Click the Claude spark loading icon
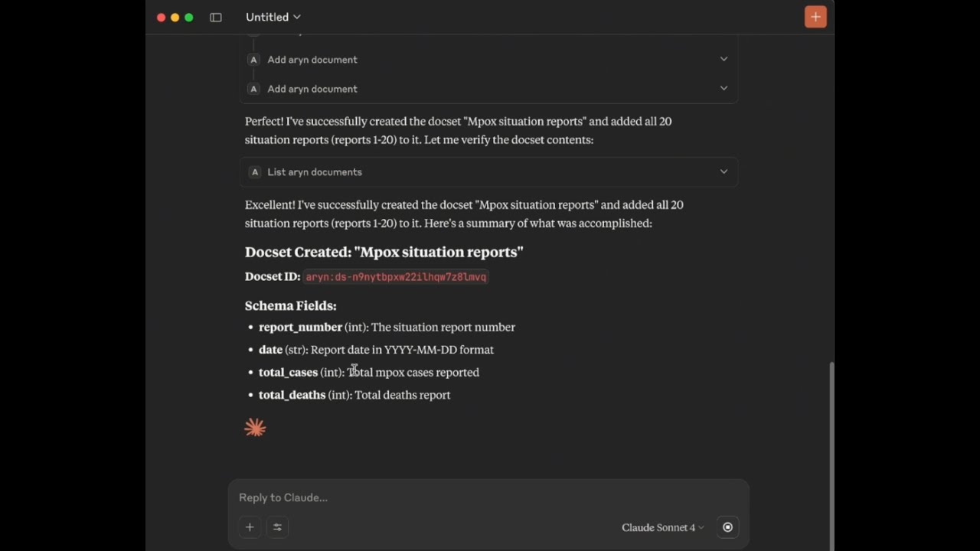This screenshot has height=551, width=980. pyautogui.click(x=255, y=428)
